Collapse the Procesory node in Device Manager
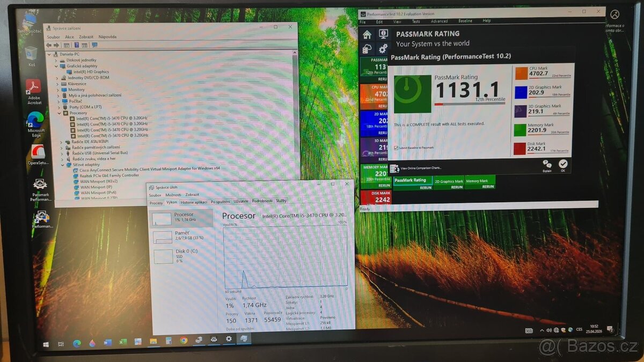The image size is (644, 362). (60, 113)
